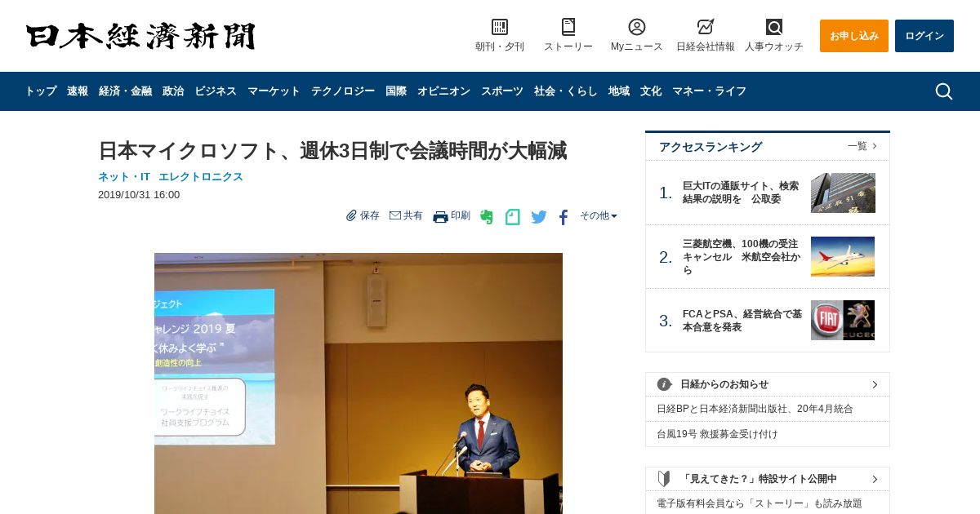The image size is (980, 514).
Task: Open the 朝刊・夕刊 newspaper icon
Action: (500, 27)
